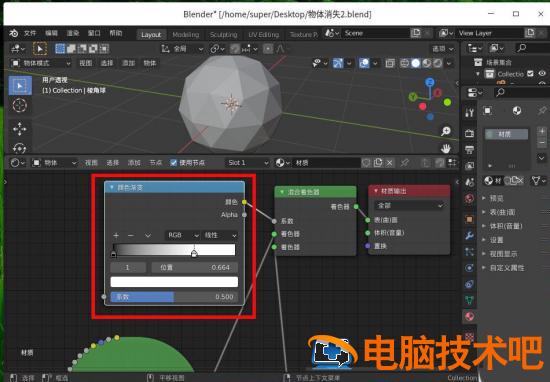The height and width of the screenshot is (382, 550).
Task: Toggle Collection visibility eye icon in outliner
Action: 542,74
